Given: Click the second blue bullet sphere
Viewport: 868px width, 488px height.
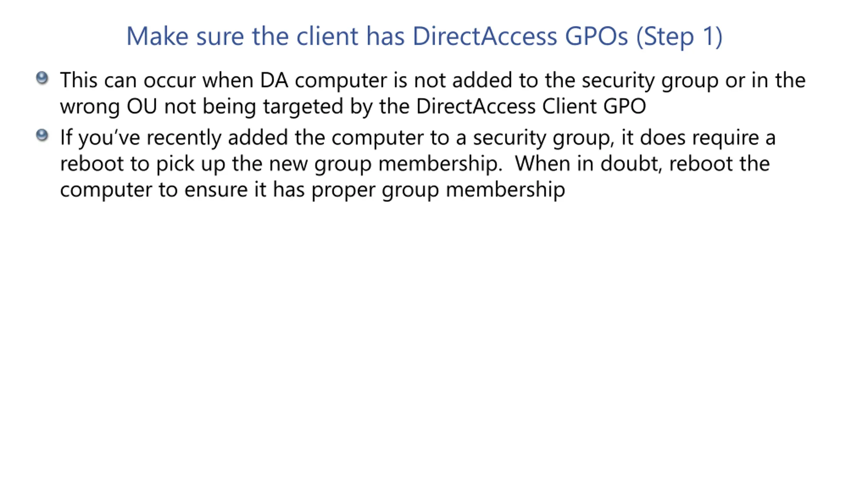Looking at the screenshot, I should pos(42,135).
